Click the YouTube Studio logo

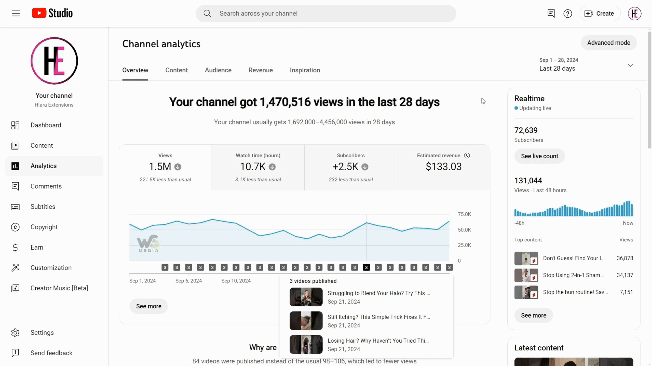pyautogui.click(x=52, y=13)
